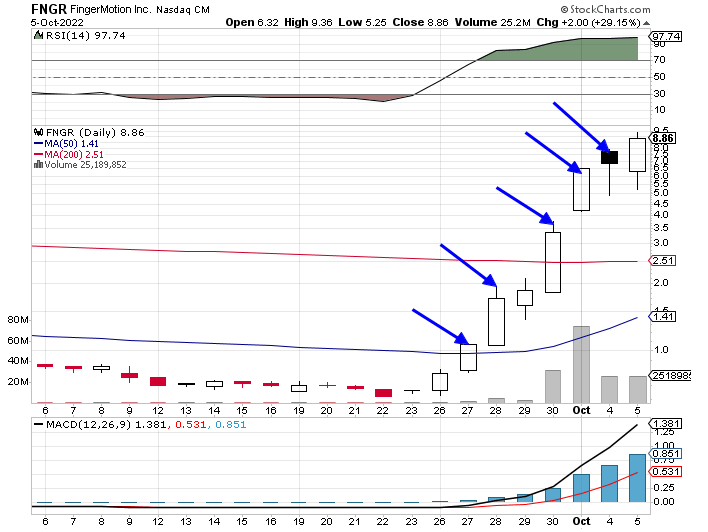Click the small triangle after Chg percentage

pos(647,23)
